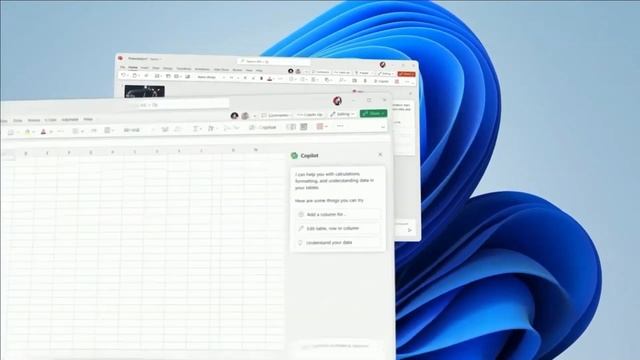Click Catch up in Excel
Viewport: 640px width, 360px height.
[309, 115]
